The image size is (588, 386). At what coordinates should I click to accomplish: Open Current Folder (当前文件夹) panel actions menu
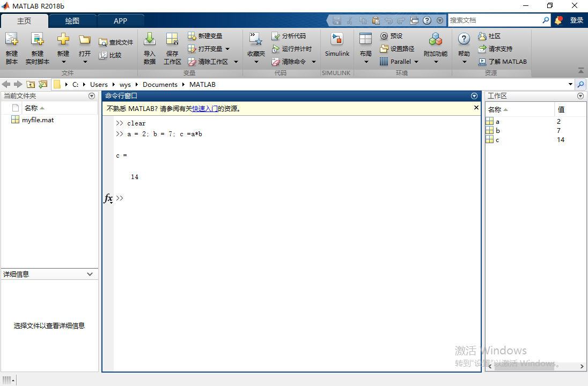pyautogui.click(x=92, y=96)
